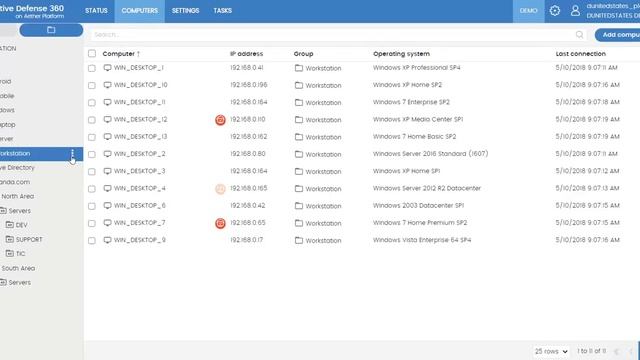Click the sort arrow beside Computer column

138,54
